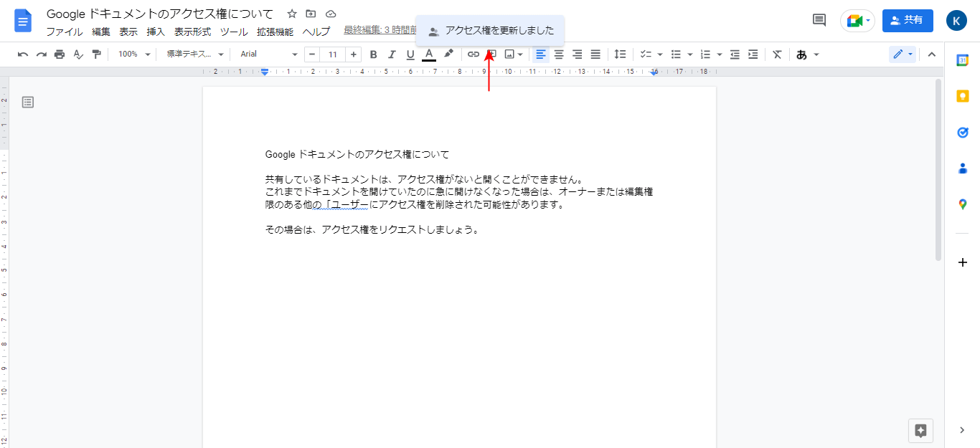
Task: Get add-ons with plus icon
Action: [963, 262]
